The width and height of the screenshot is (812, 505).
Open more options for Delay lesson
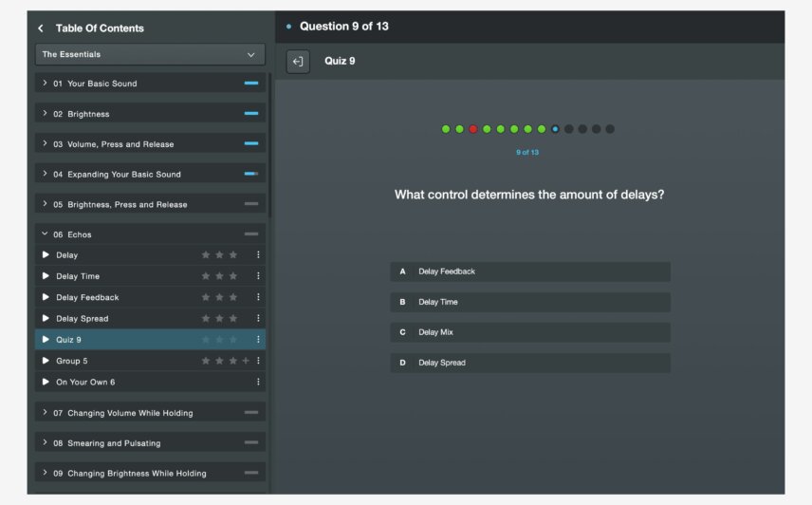point(258,254)
